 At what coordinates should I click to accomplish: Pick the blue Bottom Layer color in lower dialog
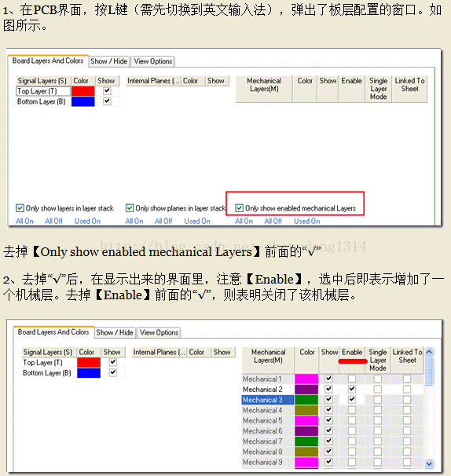[x=89, y=372]
